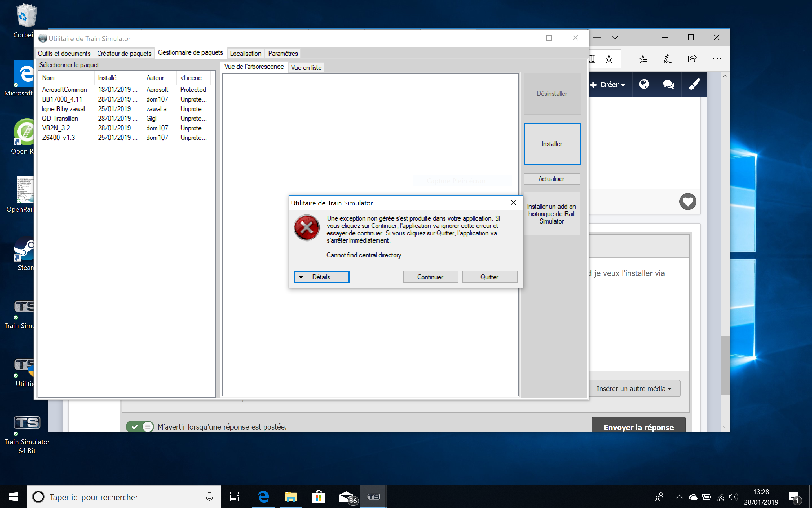Select the Z6400_v1.3 package row

[x=125, y=138]
